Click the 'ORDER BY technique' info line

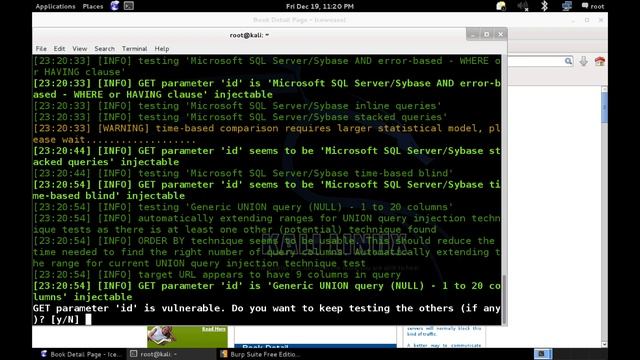(x=267, y=252)
